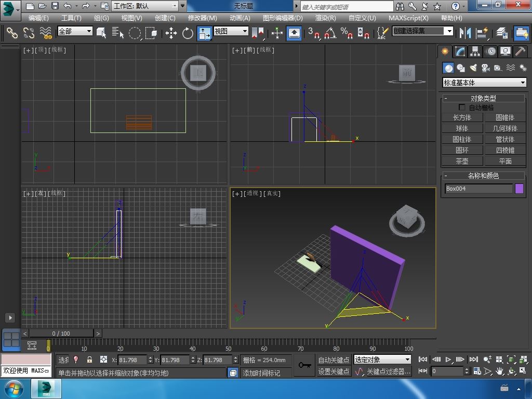This screenshot has height=399, width=532.
Task: Choose the Bind to Space Warp tool
Action: point(46,33)
